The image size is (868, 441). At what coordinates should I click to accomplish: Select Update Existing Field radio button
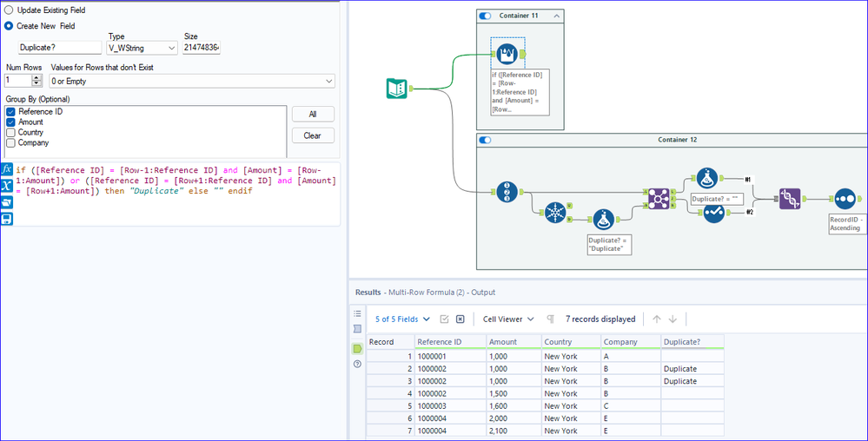(9, 10)
